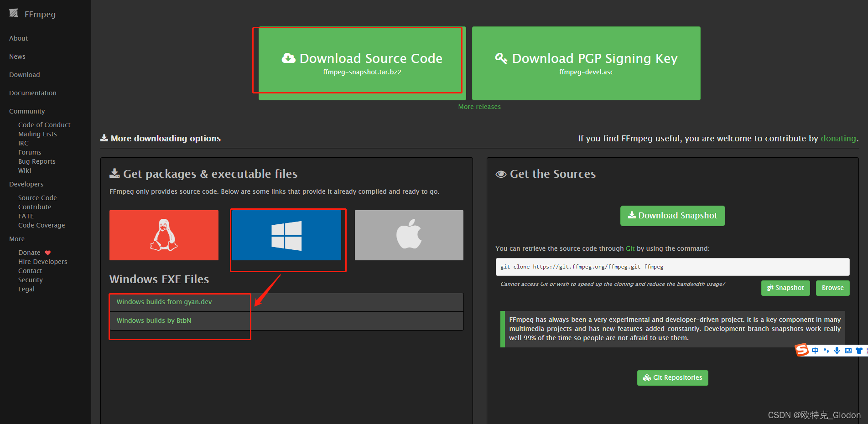868x424 pixels.
Task: Click the git clone command field
Action: click(x=672, y=267)
